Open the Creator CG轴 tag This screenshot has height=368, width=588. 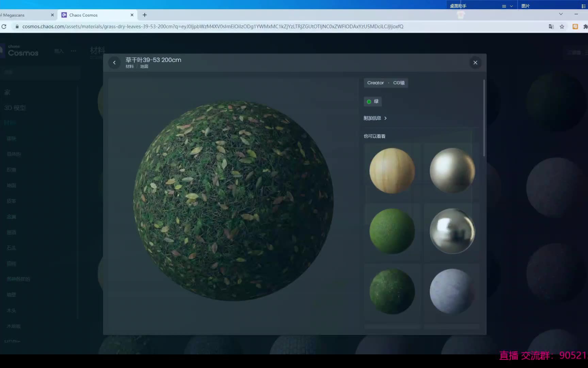coord(386,83)
